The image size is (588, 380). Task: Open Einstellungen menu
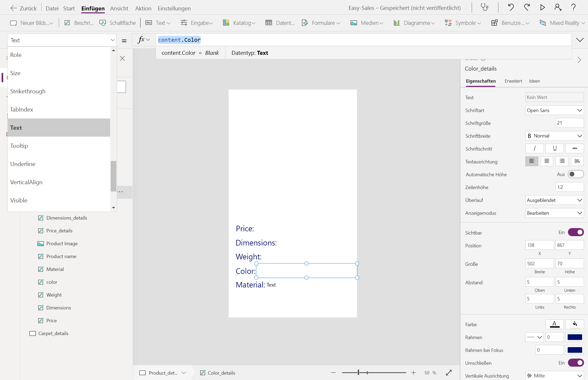[x=174, y=8]
